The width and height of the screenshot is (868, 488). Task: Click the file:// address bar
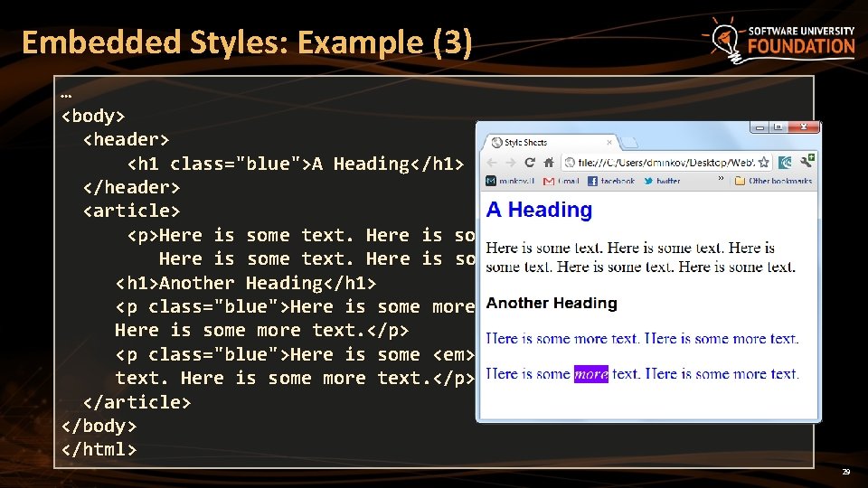666,162
